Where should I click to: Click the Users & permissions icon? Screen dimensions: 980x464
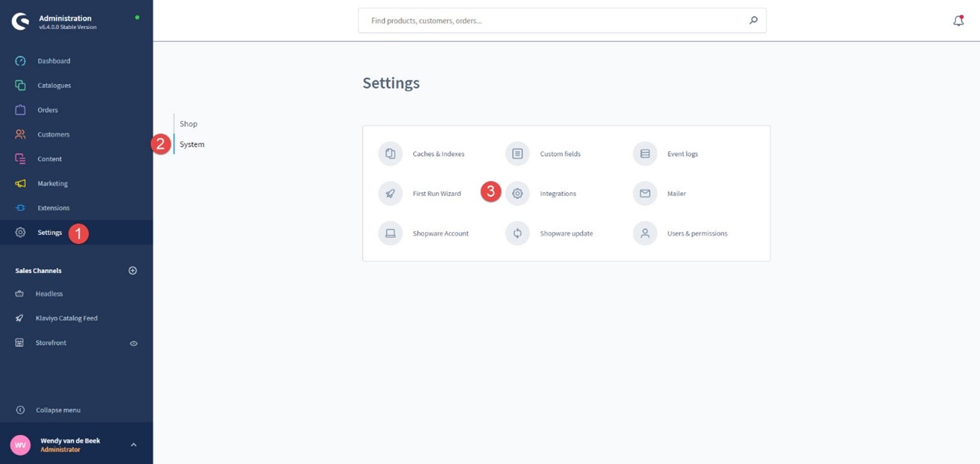(x=645, y=233)
